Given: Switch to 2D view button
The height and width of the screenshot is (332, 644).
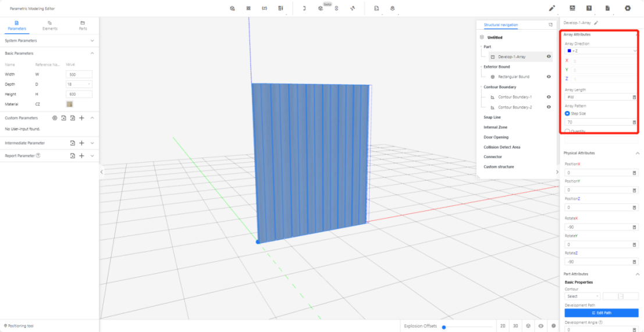Looking at the screenshot, I should click(x=503, y=326).
